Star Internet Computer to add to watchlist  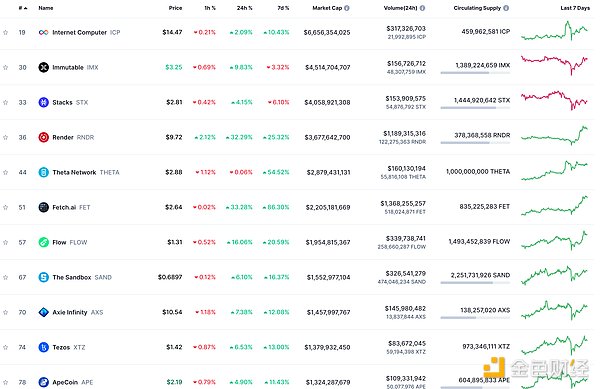pyautogui.click(x=5, y=33)
